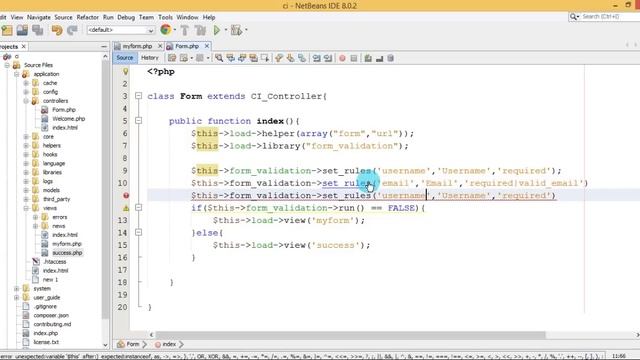Click Shift Line Left icon

point(316,58)
